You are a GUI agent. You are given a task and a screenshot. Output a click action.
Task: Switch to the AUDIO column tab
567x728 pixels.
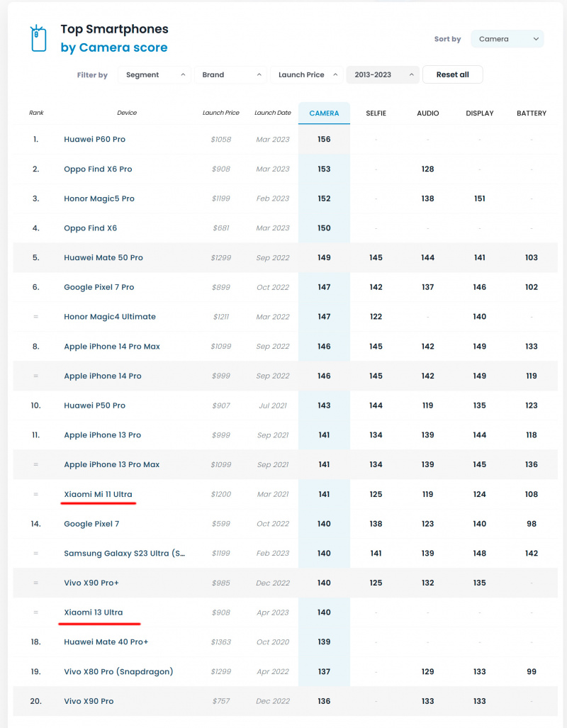427,113
